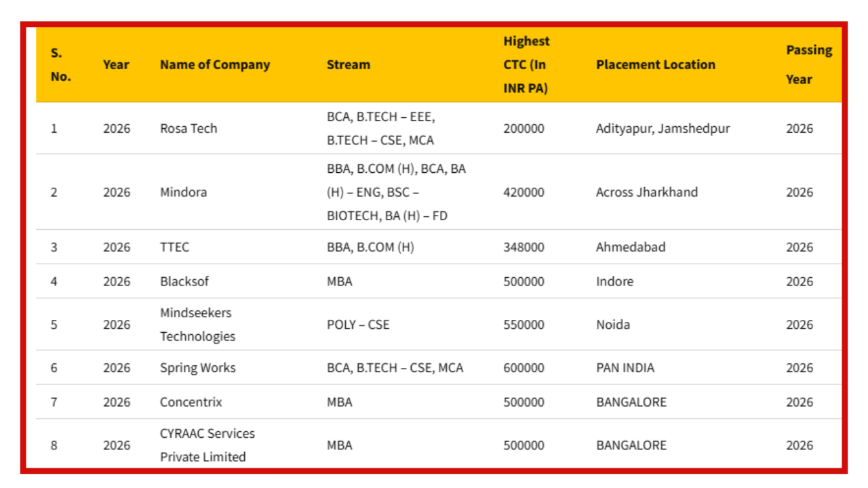
Task: Select the 'POLY – CSE' stream cell
Action: point(358,325)
